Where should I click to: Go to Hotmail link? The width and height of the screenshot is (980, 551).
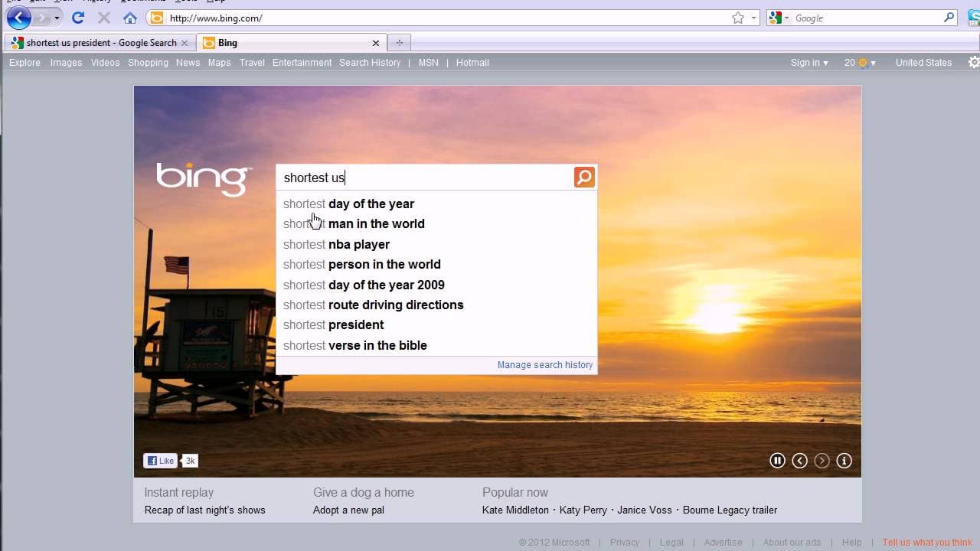472,63
